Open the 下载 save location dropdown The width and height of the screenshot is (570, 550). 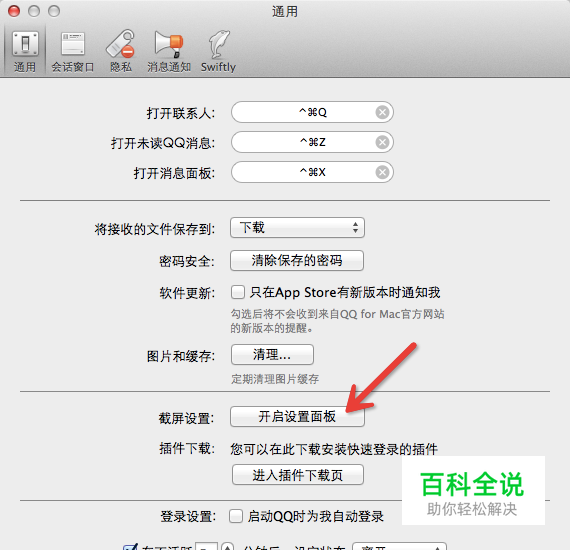(x=297, y=228)
